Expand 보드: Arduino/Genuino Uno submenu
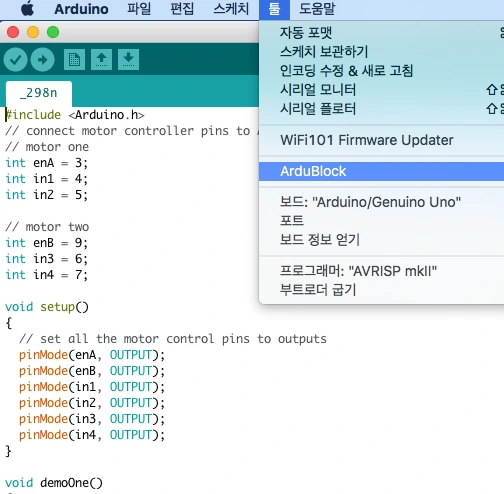 pyautogui.click(x=381, y=202)
